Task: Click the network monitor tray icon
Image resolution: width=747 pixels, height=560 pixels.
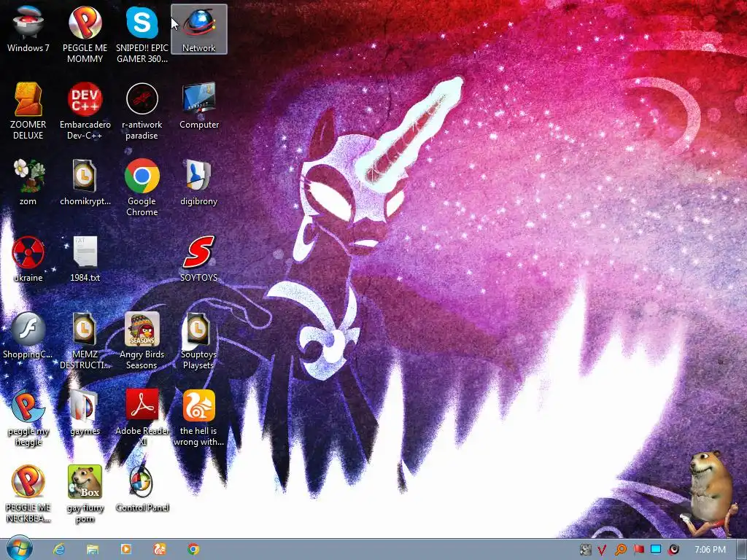Action: coord(656,550)
